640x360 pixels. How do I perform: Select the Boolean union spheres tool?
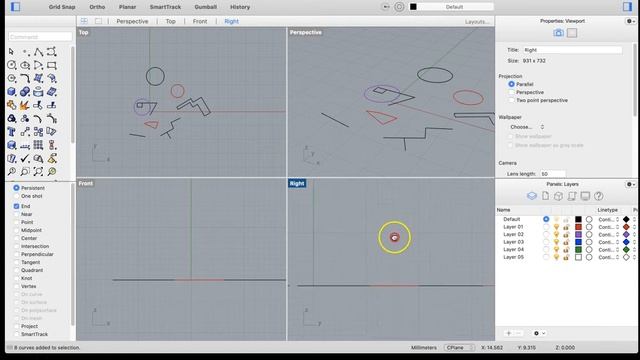pyautogui.click(x=25, y=92)
